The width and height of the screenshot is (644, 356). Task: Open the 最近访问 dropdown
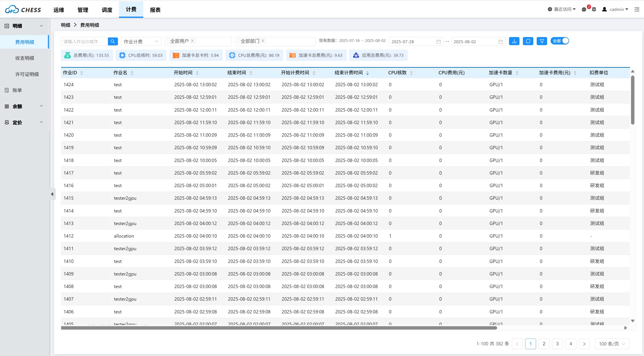(561, 9)
